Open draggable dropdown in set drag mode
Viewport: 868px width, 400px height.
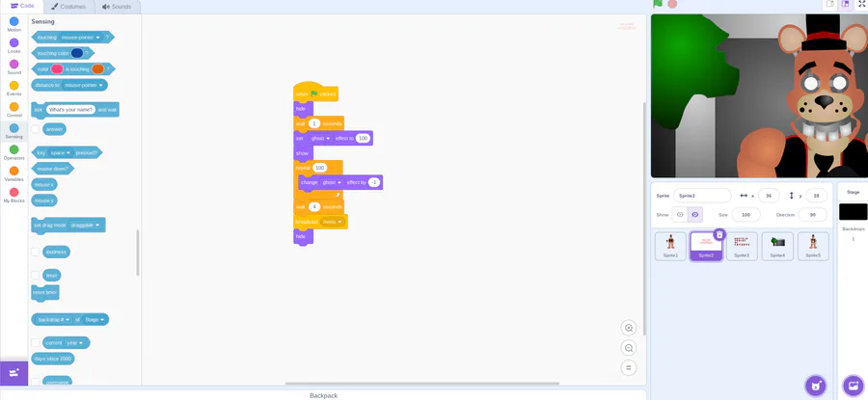85,226
